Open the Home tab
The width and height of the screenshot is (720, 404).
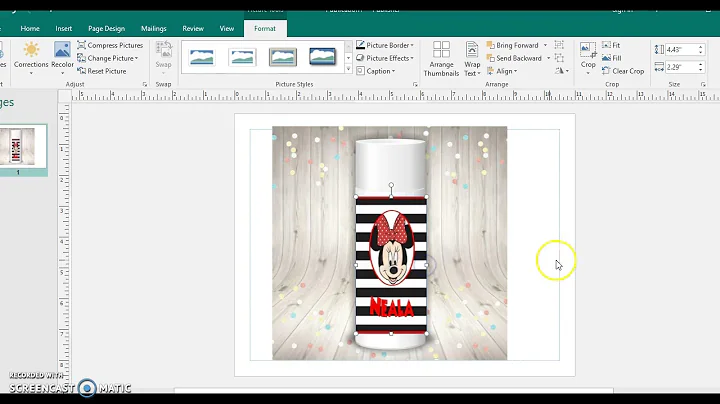30,28
